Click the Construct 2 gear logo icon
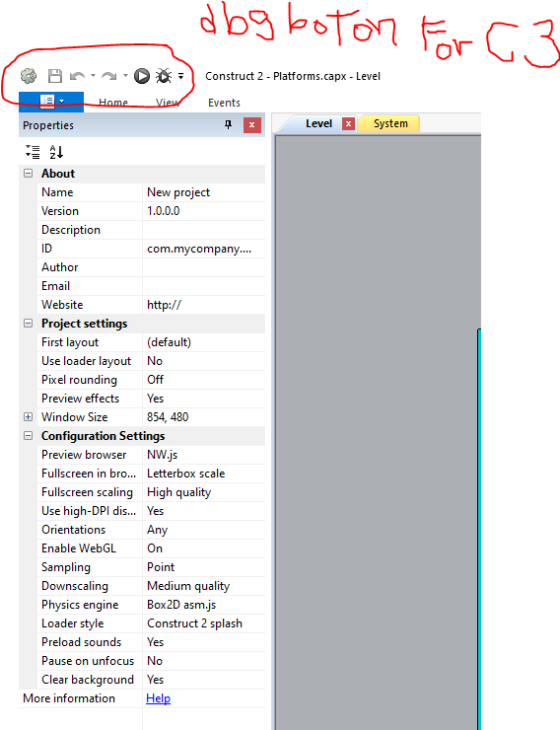The image size is (560, 730). click(29, 76)
